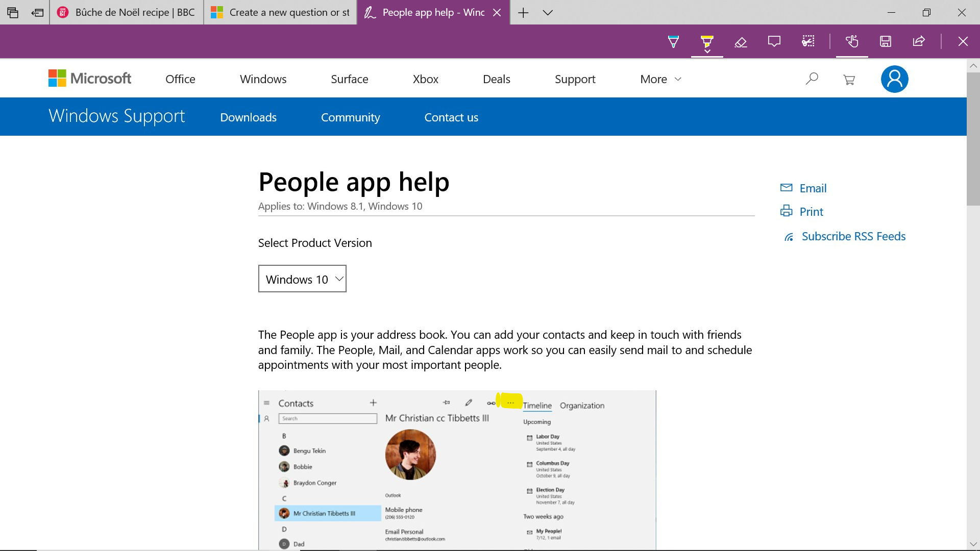Open the account profile icon

pos(894,79)
